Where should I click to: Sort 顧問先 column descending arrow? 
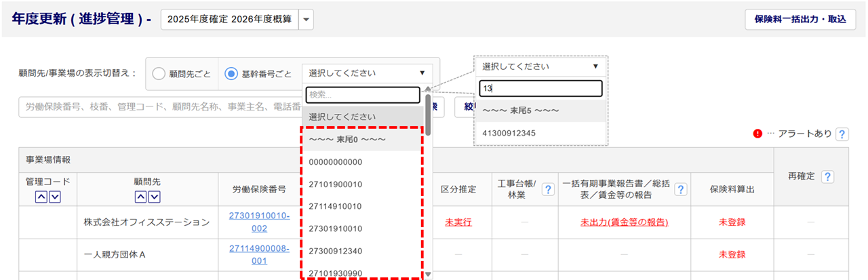pos(155,197)
